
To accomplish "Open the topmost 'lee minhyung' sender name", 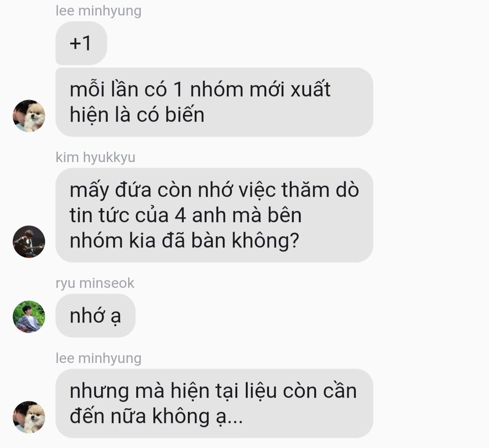I will point(99,11).
